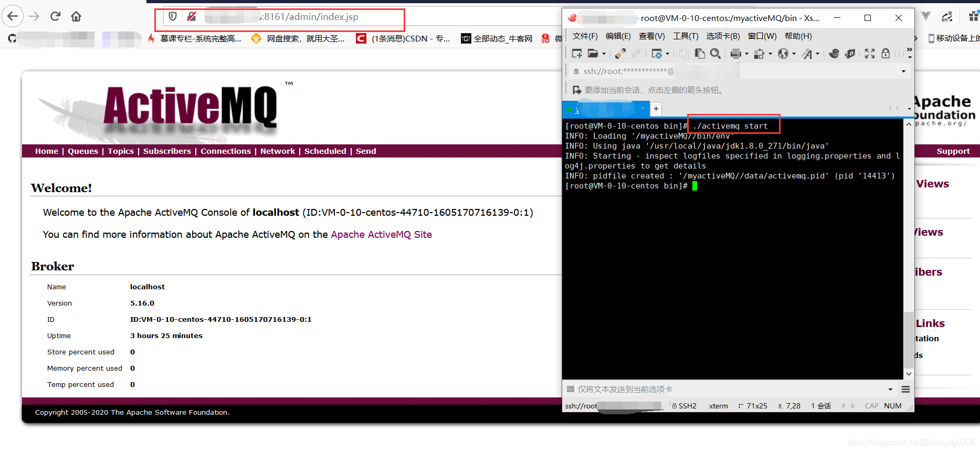The height and width of the screenshot is (452, 980).
Task: Reload the browser page
Action: (x=55, y=16)
